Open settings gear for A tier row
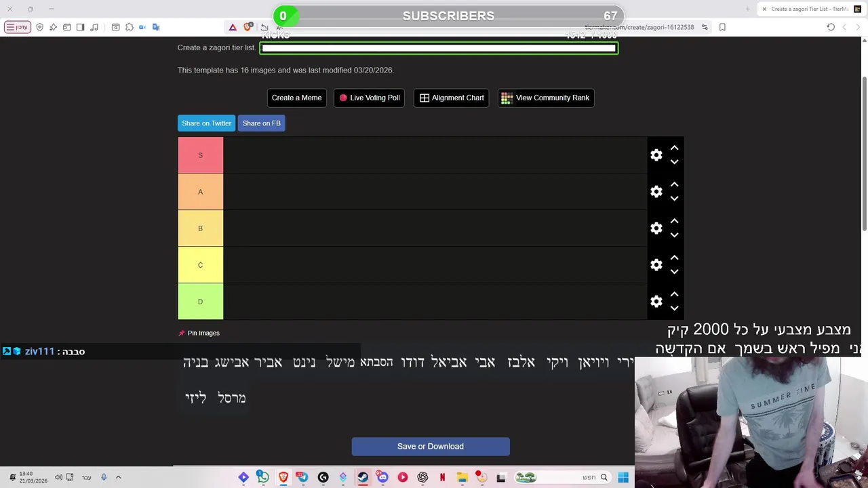The width and height of the screenshot is (868, 488). pos(656,192)
